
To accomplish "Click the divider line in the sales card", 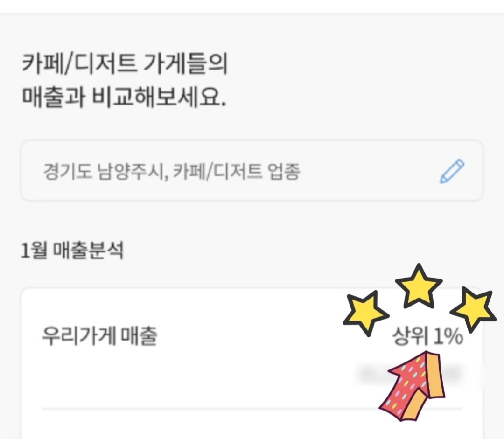I will click(210, 409).
